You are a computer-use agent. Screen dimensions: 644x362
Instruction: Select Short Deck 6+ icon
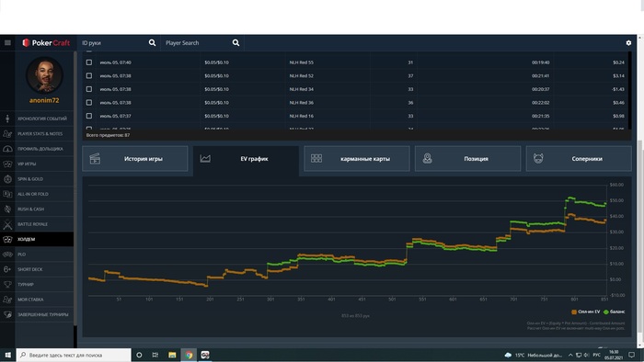click(7, 269)
